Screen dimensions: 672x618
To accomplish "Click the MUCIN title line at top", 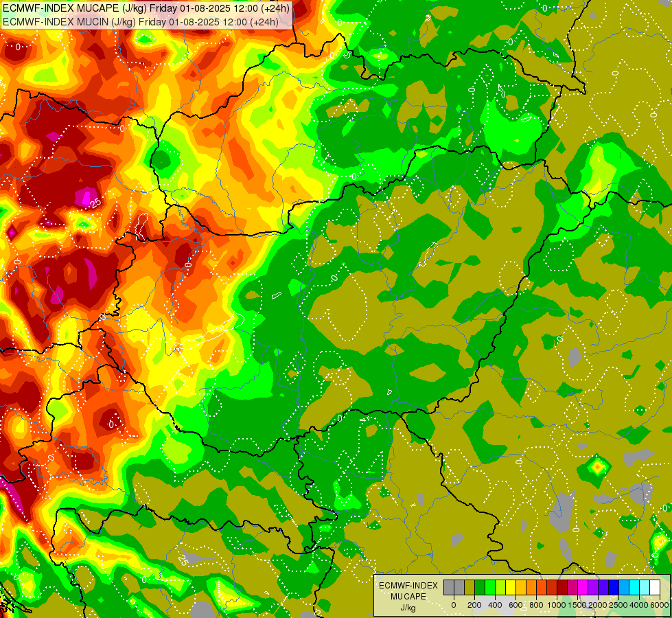I will click(141, 21).
